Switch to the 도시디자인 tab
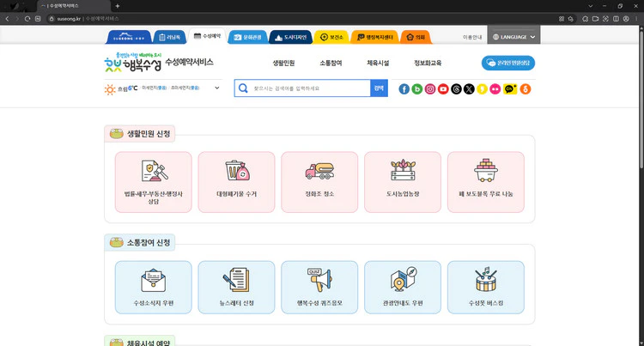The width and height of the screenshot is (644, 346). 291,37
